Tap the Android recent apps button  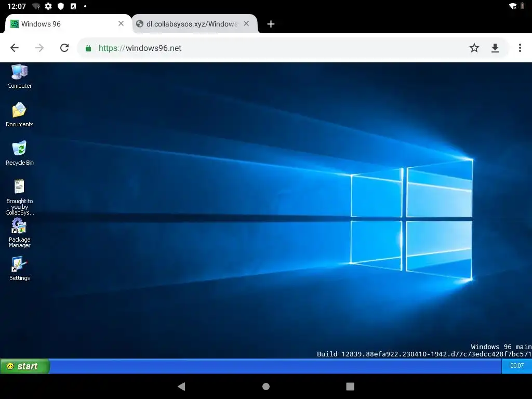click(350, 387)
